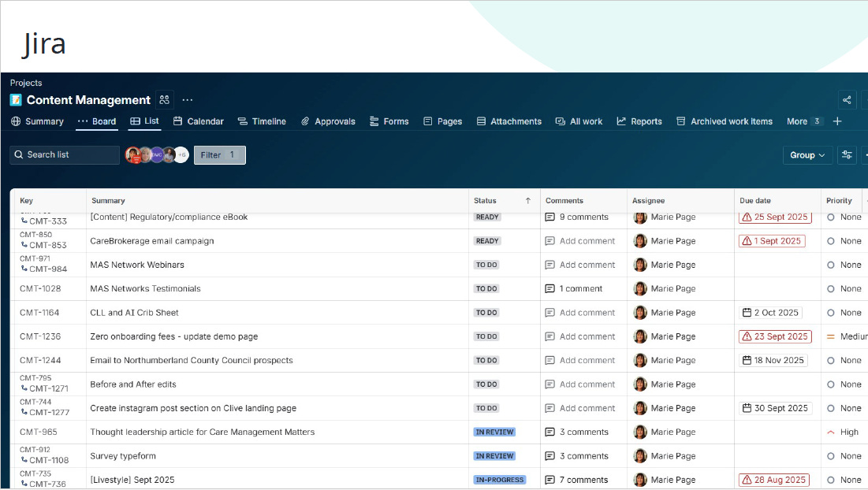Click in the Search list field
The width and height of the screenshot is (868, 490).
pos(65,155)
